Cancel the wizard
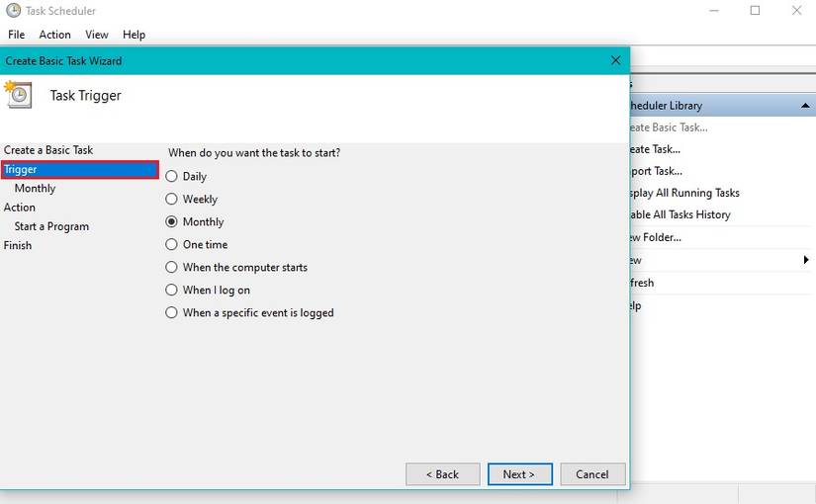This screenshot has width=816, height=504. coord(592,474)
